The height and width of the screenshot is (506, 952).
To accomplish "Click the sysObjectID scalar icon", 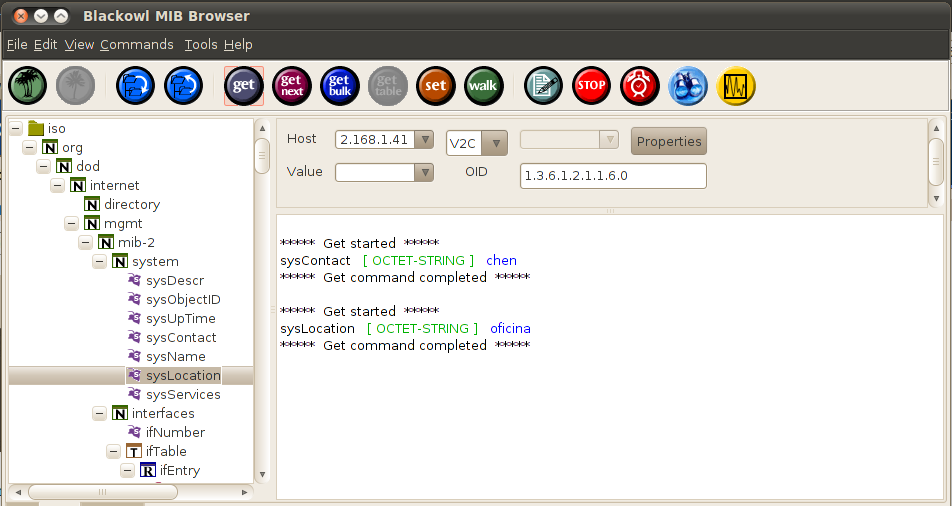I will coord(134,299).
